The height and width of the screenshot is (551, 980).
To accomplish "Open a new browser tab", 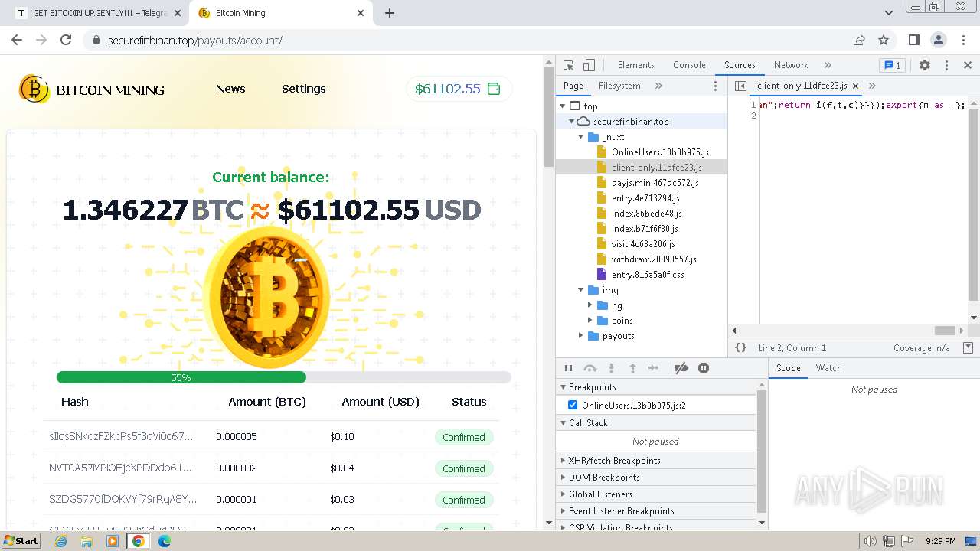I will pyautogui.click(x=389, y=13).
